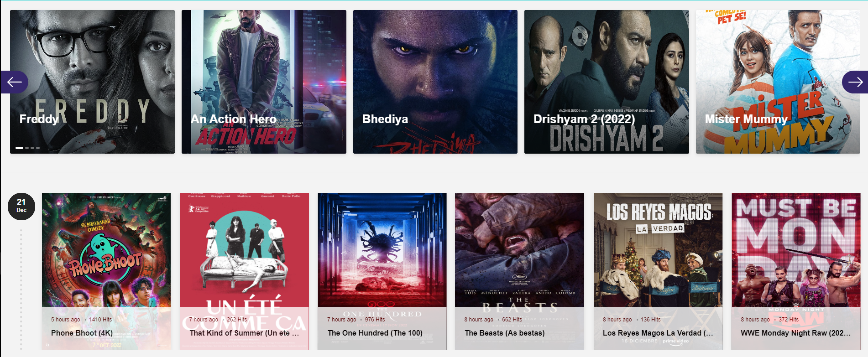
Task: Open The Beasts (As bestas) link
Action: click(x=504, y=333)
